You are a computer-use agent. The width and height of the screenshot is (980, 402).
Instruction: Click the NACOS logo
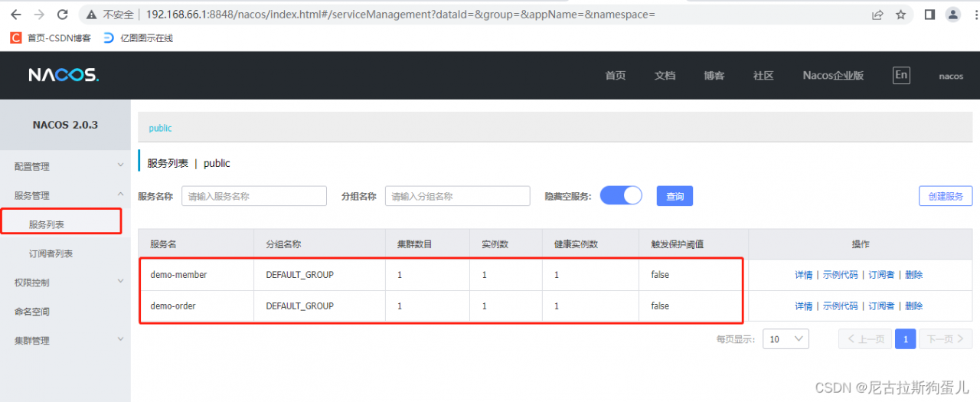click(64, 75)
